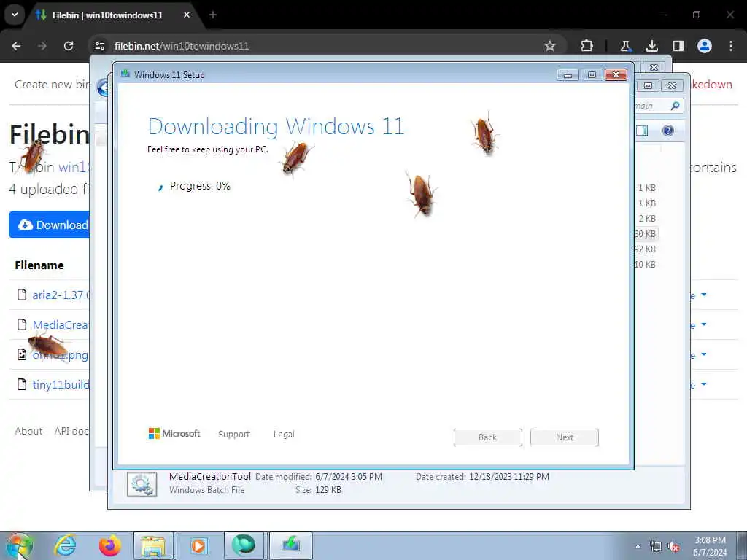The height and width of the screenshot is (560, 747).
Task: Open Windows Media Player taskbar icon
Action: coord(198,545)
